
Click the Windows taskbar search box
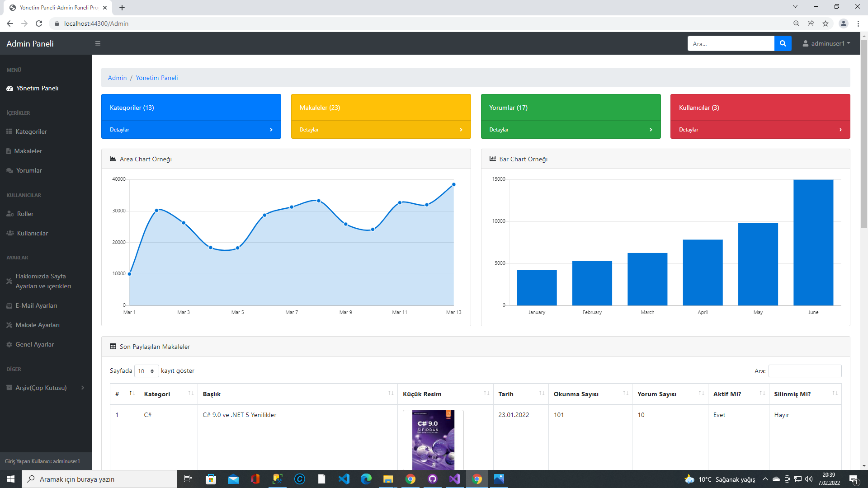(99, 479)
